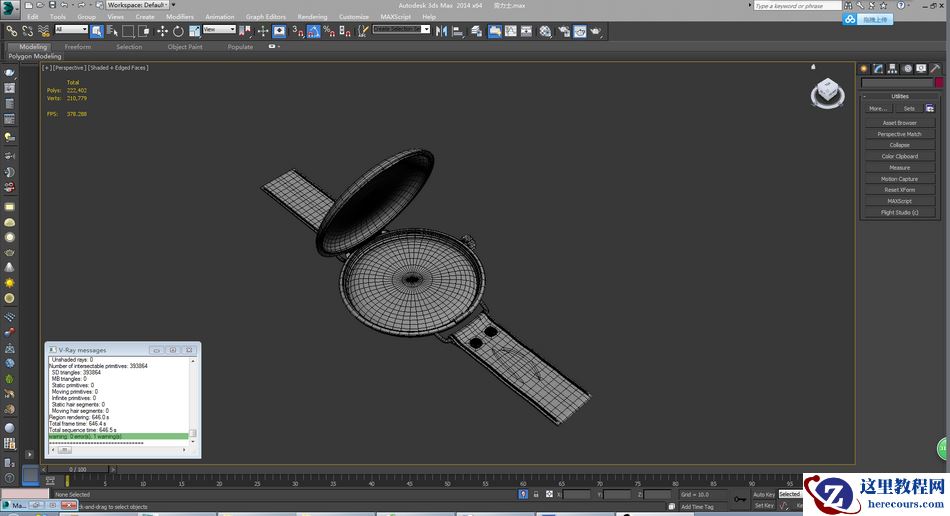Open the selection filter 'All' dropdown
This screenshot has width=950, height=516.
71,30
